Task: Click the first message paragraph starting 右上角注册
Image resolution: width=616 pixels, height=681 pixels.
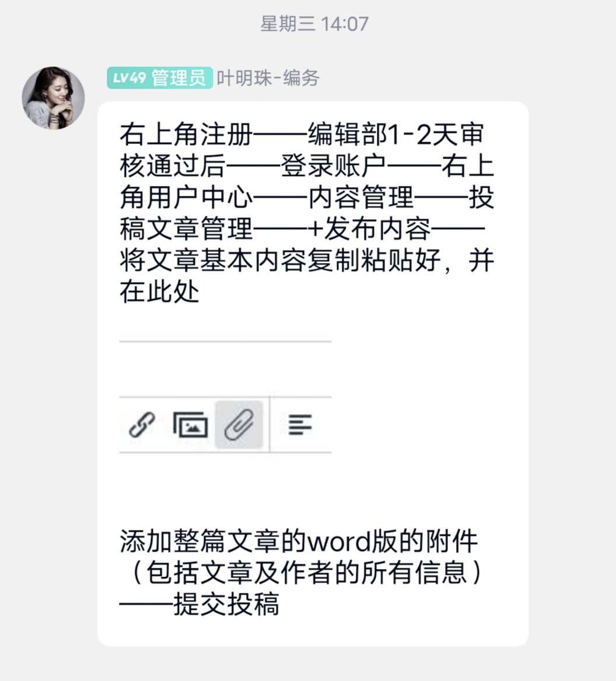Action: pyautogui.click(x=307, y=213)
